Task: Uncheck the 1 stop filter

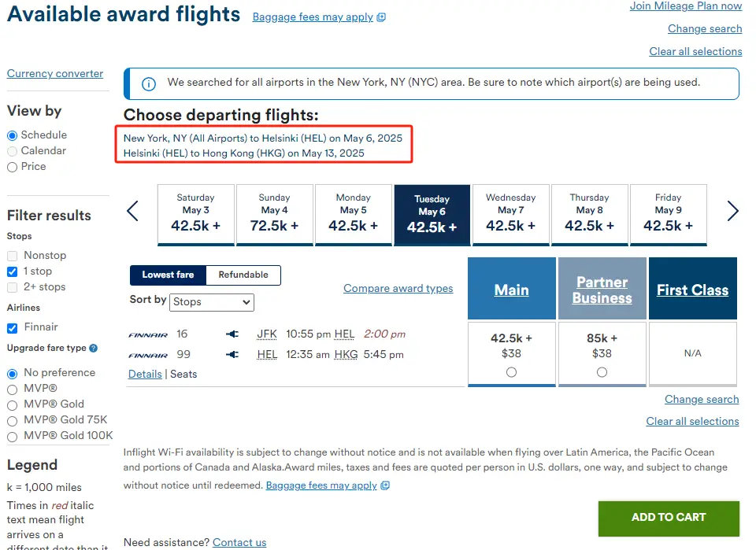Action: click(x=12, y=271)
